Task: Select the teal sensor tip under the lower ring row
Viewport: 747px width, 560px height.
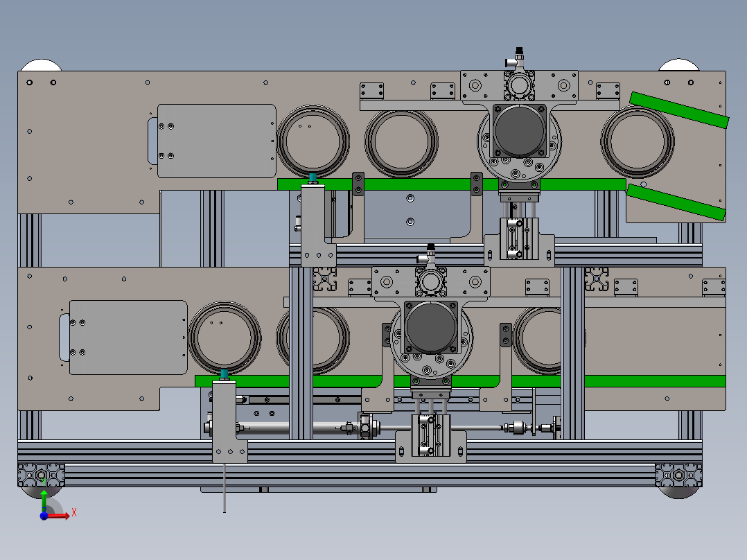Action: (225, 374)
